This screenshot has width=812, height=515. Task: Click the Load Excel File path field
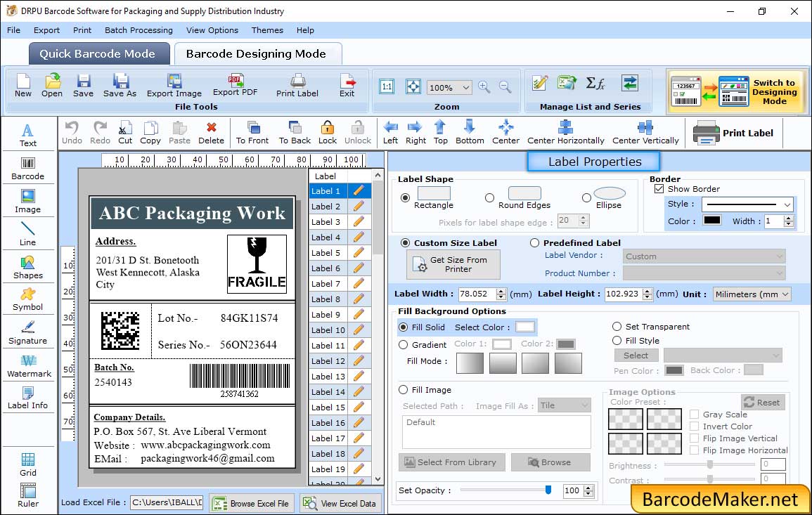point(167,502)
